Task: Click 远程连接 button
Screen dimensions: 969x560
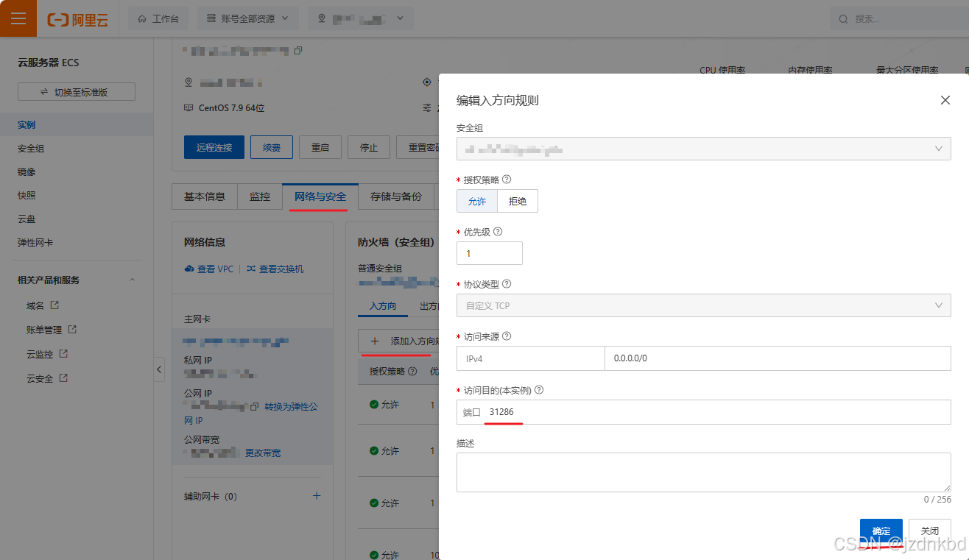Action: pyautogui.click(x=214, y=147)
